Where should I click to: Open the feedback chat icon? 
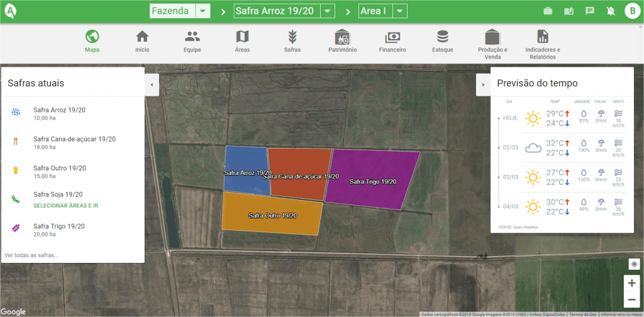(x=589, y=11)
